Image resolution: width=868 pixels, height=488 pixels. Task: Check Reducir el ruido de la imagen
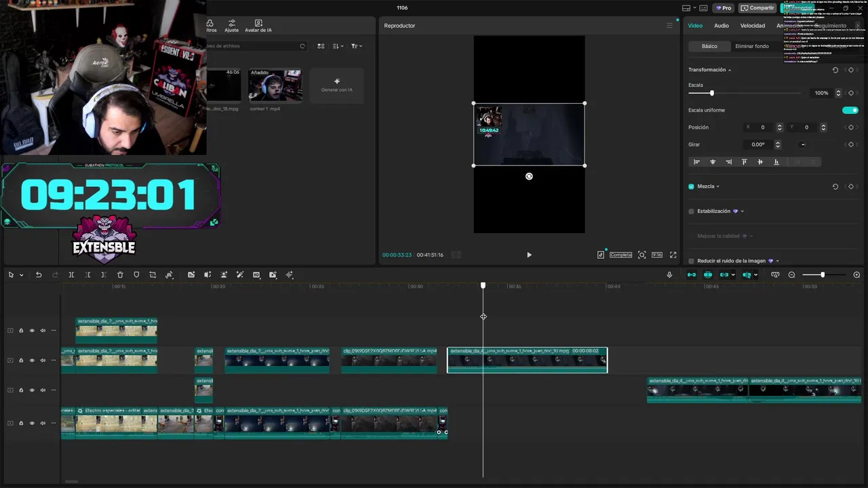[692, 261]
